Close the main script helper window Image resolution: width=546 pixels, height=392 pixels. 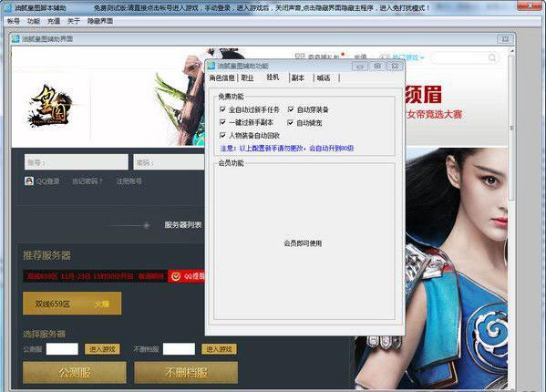click(530, 5)
